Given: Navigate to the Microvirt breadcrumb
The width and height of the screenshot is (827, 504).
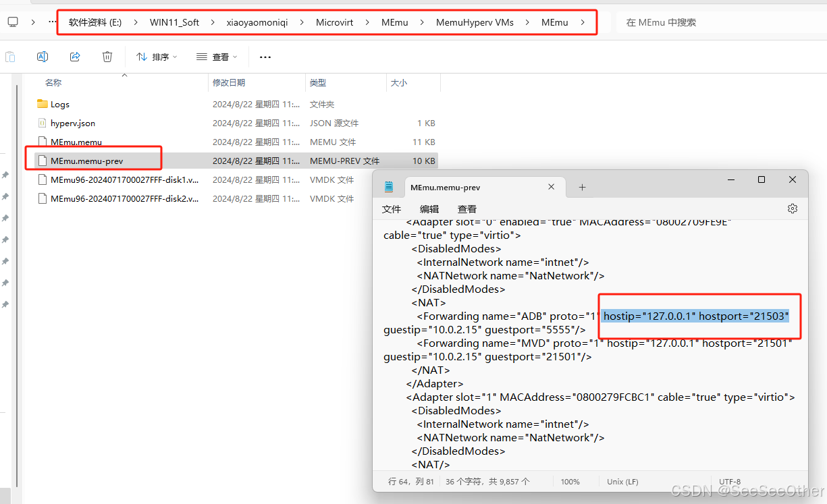Looking at the screenshot, I should coord(335,22).
